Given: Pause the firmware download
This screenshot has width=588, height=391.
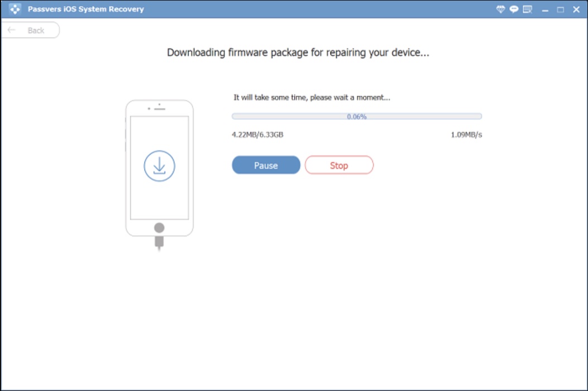Looking at the screenshot, I should pos(266,165).
